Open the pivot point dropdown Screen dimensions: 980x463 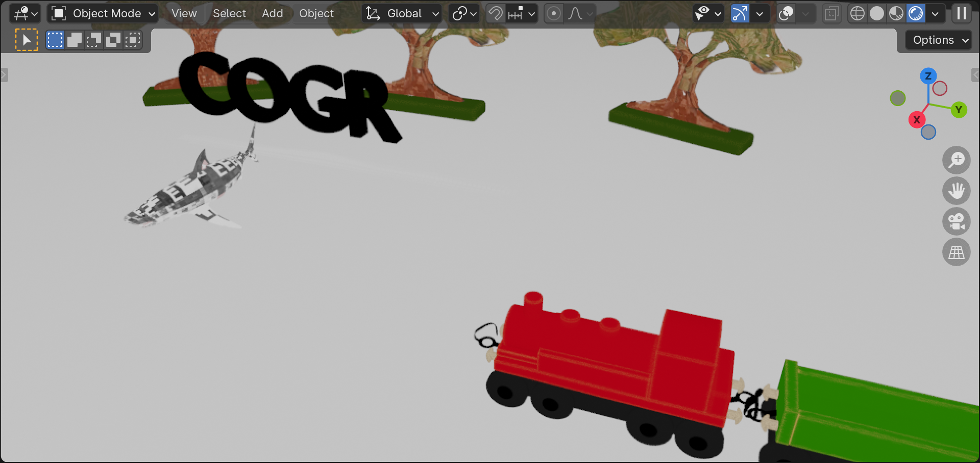click(464, 14)
